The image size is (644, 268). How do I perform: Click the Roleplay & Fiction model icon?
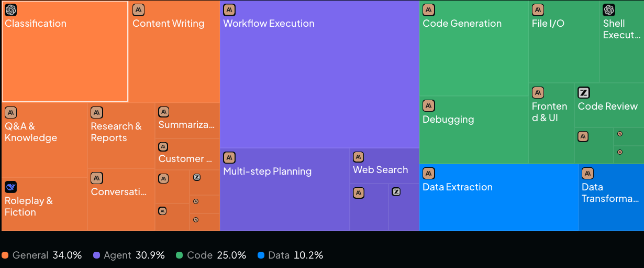click(11, 187)
